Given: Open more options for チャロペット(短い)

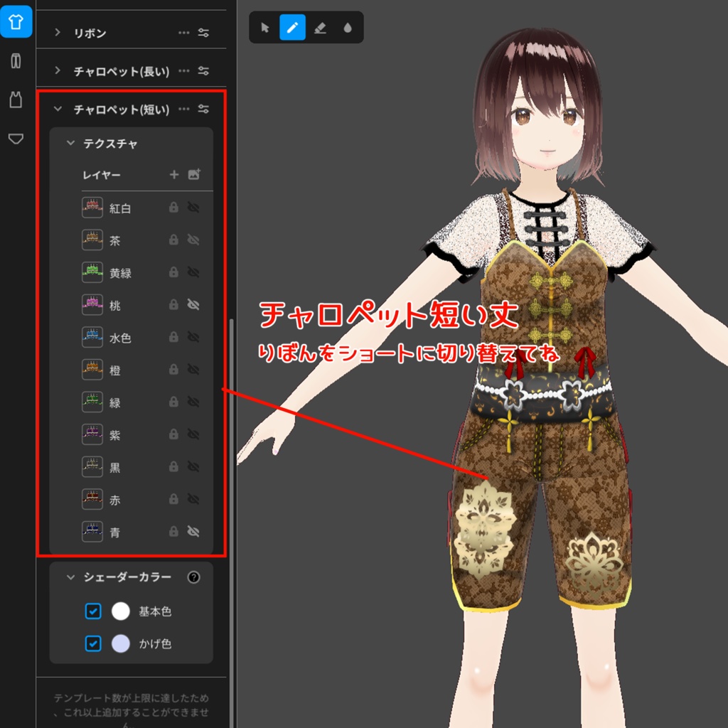Looking at the screenshot, I should [x=184, y=109].
